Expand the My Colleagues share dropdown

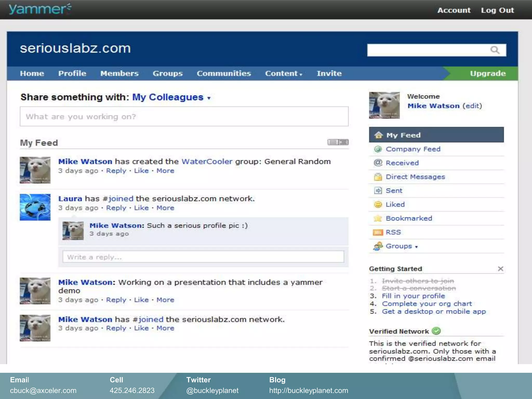click(209, 98)
